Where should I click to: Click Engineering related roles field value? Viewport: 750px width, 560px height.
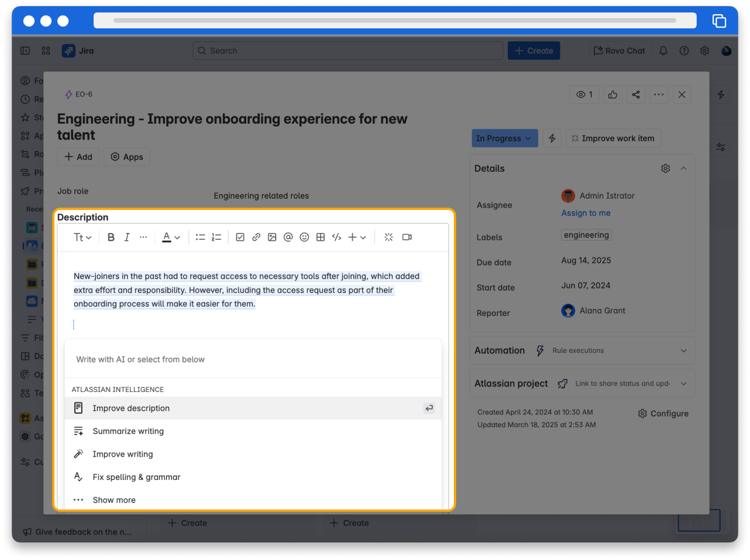[x=262, y=196]
